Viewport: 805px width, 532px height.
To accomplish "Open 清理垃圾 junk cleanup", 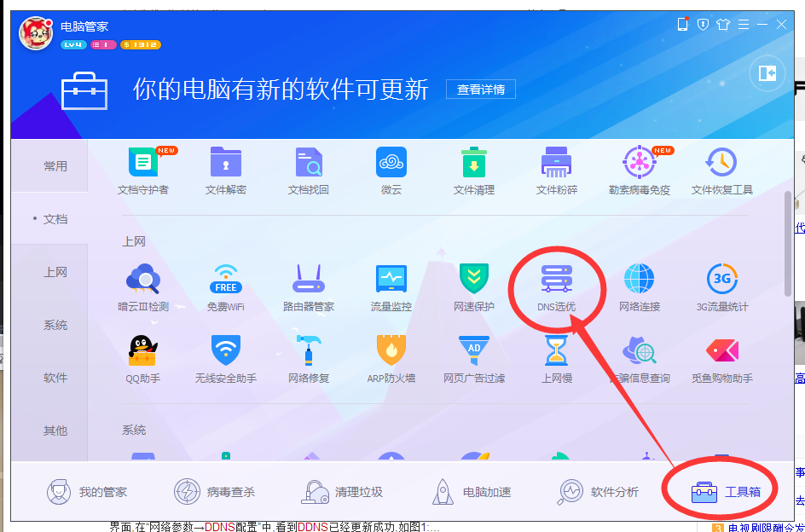I will [x=342, y=491].
